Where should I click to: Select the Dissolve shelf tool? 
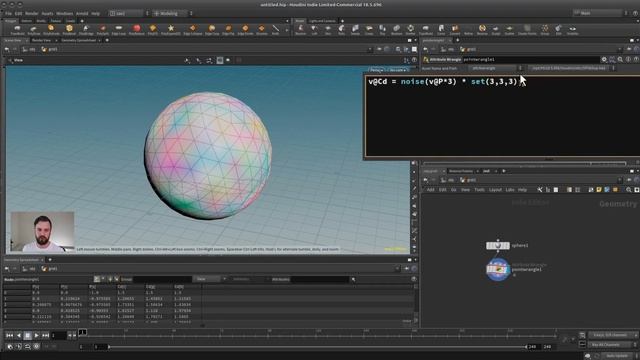point(261,30)
